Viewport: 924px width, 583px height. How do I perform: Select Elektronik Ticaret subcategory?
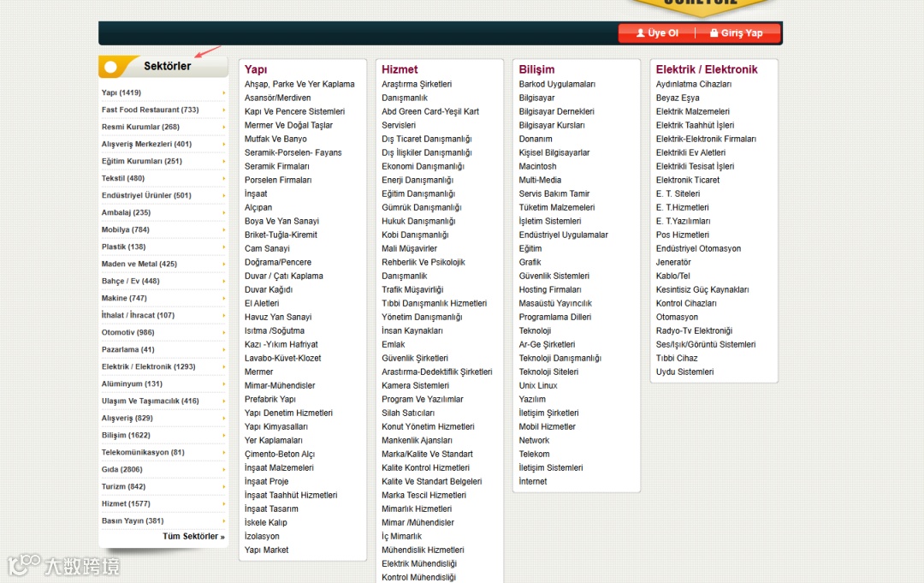coord(688,180)
